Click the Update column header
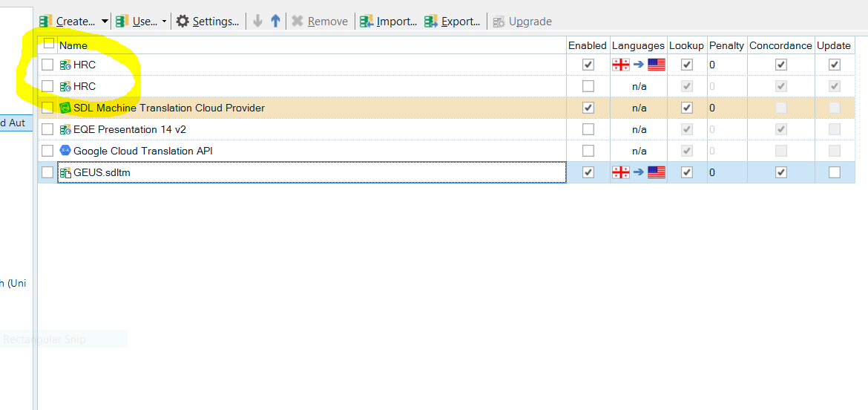Image resolution: width=868 pixels, height=410 pixels. point(834,45)
